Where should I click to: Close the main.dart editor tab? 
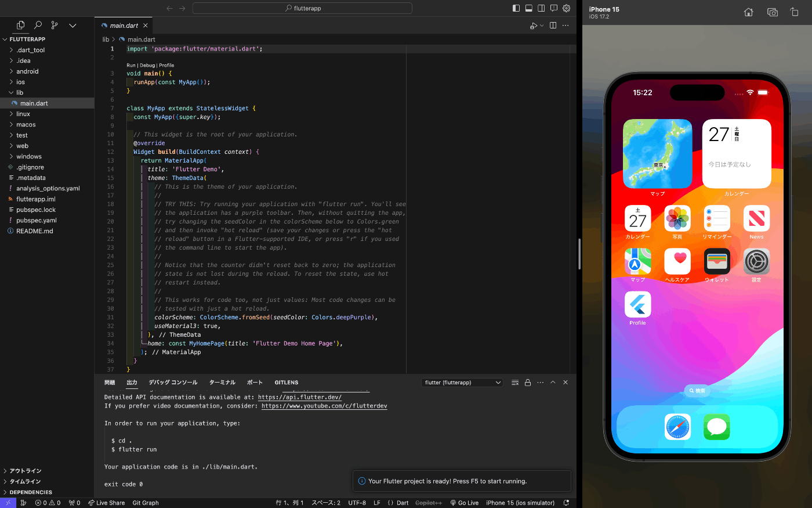coord(146,26)
